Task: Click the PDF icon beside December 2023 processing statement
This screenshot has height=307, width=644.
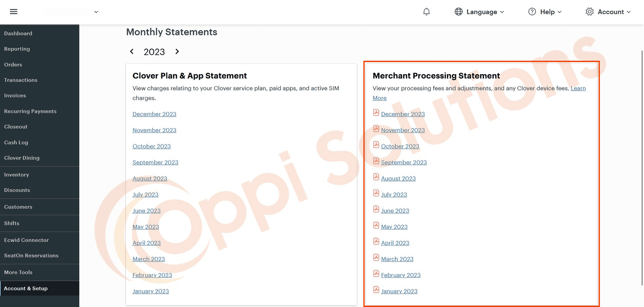Action: pyautogui.click(x=376, y=112)
